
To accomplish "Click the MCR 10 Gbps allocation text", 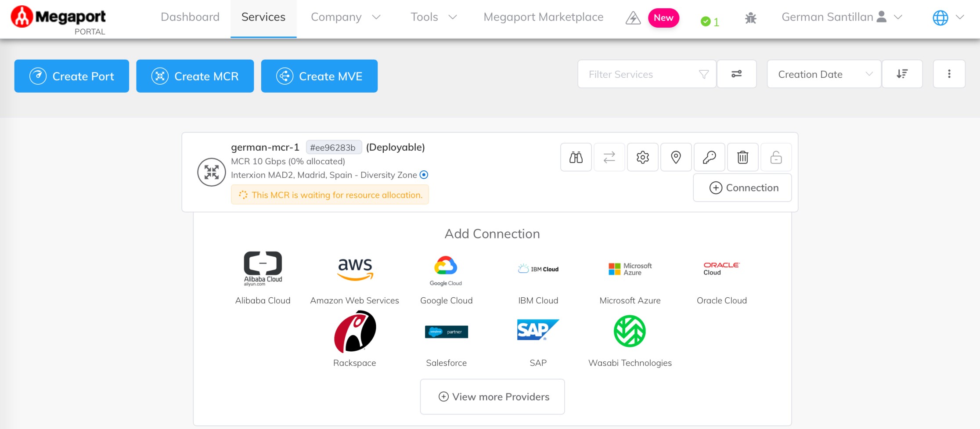I will coord(288,161).
